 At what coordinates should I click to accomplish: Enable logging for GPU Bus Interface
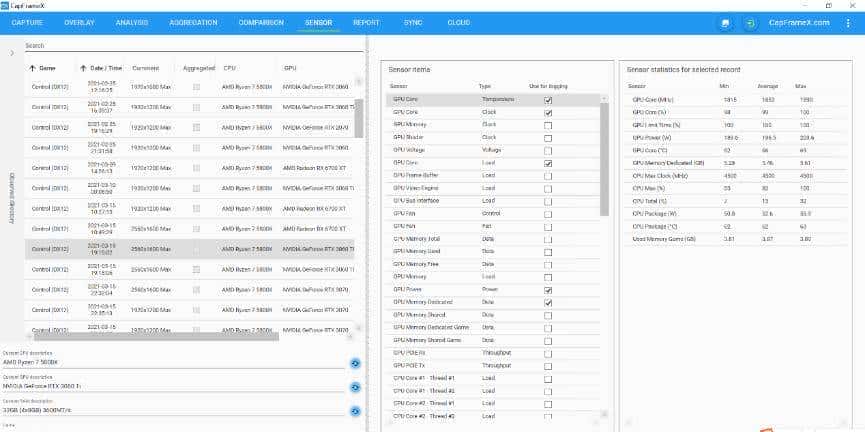[548, 201]
